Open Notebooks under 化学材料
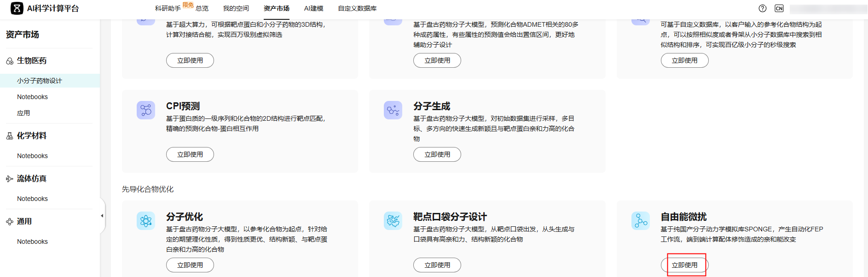Screen dimensions: 868x277 click(32, 156)
